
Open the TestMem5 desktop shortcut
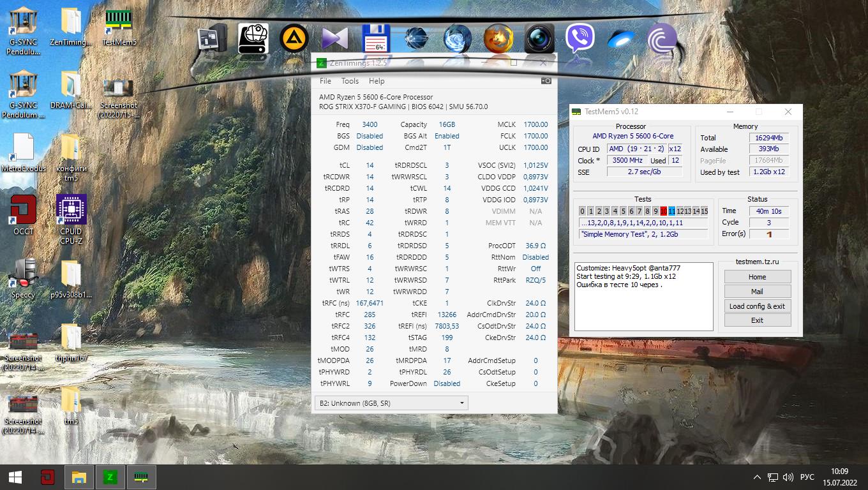tap(119, 27)
